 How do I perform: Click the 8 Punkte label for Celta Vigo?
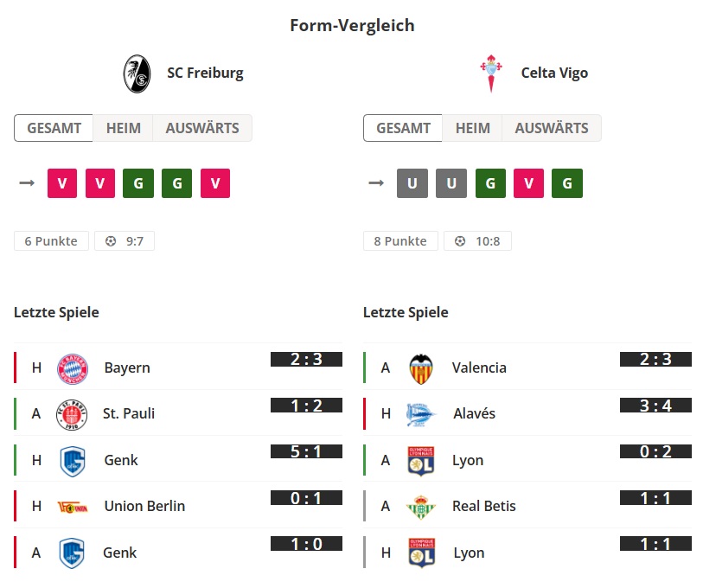400,240
